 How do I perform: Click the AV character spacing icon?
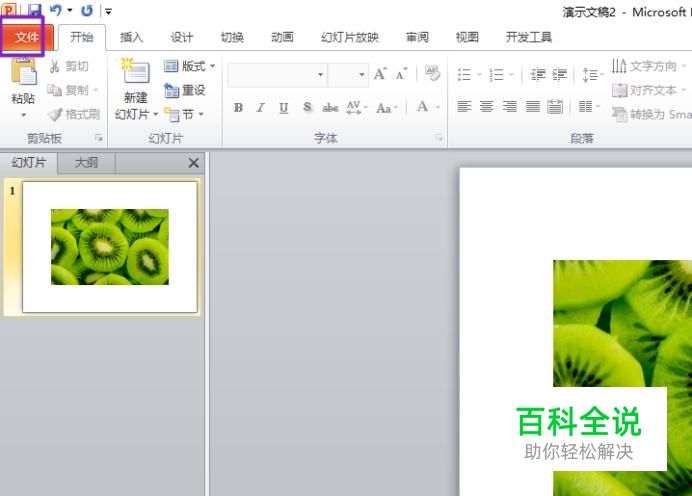pos(356,107)
